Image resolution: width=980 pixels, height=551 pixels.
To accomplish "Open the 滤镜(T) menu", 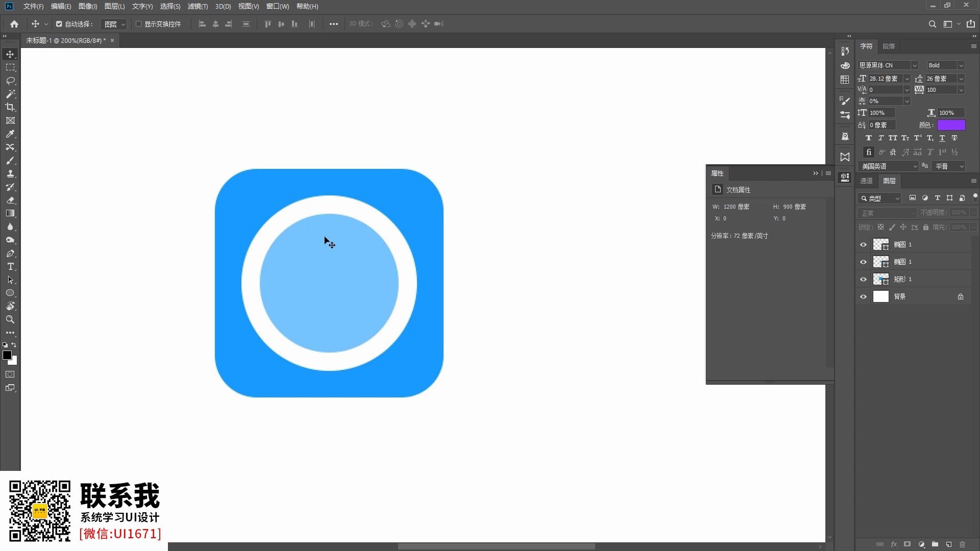I will click(198, 6).
